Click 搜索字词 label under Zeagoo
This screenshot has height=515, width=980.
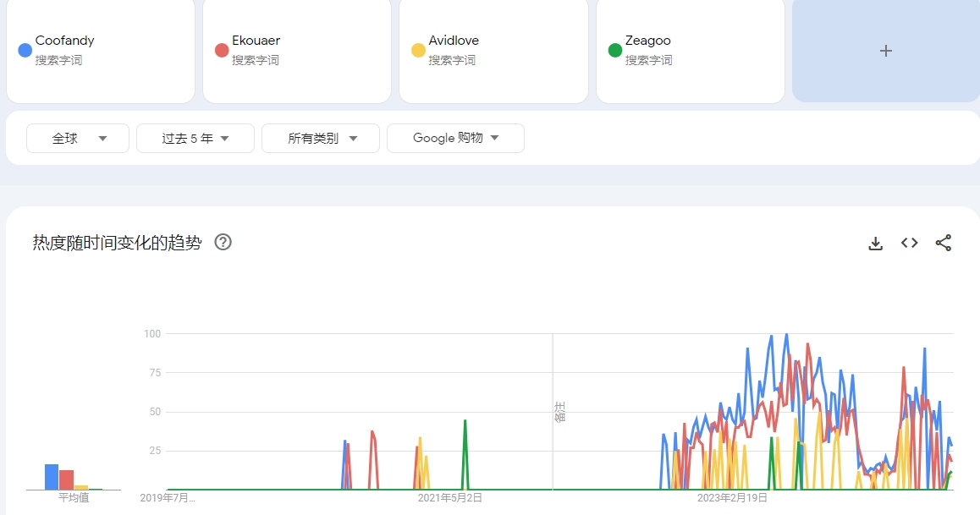pos(649,61)
